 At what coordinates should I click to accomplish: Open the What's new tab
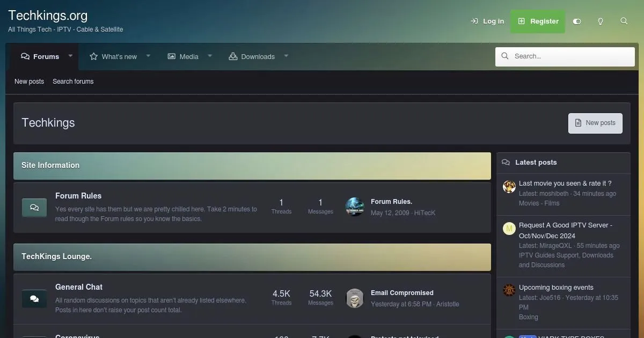pos(113,56)
